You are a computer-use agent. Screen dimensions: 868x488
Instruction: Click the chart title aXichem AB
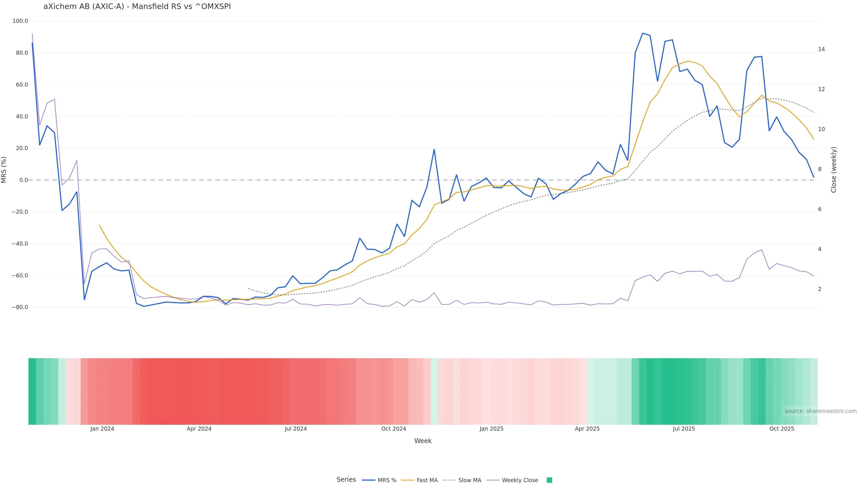(x=137, y=7)
